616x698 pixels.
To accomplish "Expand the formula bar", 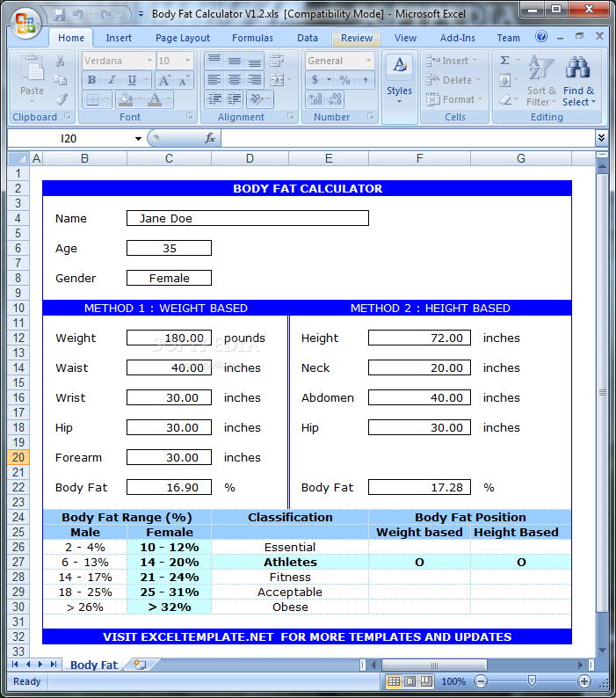I will tap(601, 138).
